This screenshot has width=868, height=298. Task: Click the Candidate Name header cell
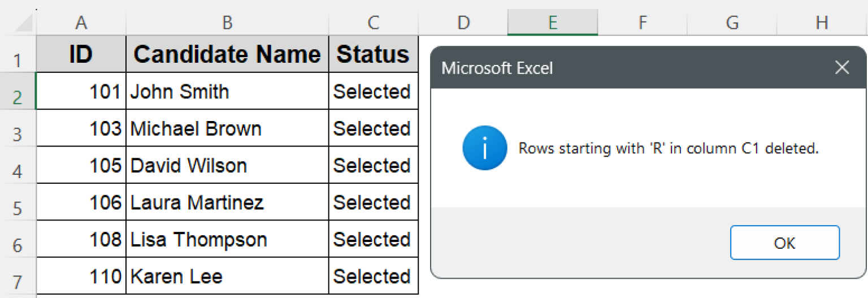(x=227, y=54)
